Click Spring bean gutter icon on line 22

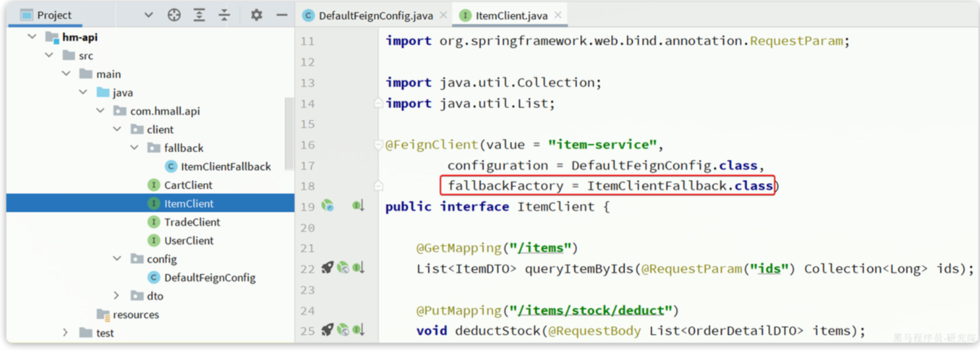point(343,268)
